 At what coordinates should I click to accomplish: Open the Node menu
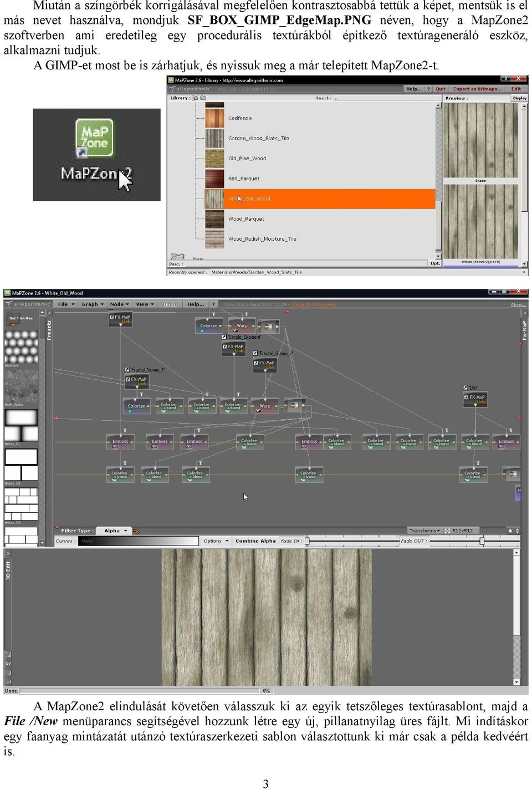click(x=119, y=304)
